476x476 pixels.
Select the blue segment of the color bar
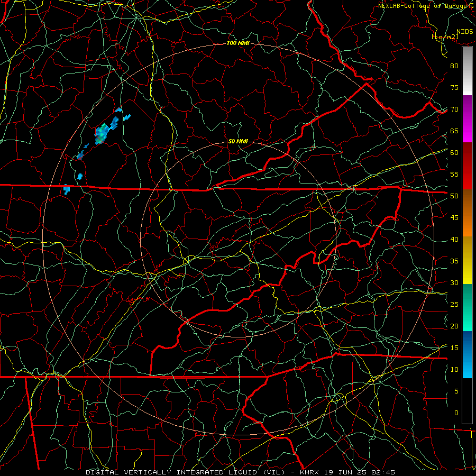[x=467, y=354]
